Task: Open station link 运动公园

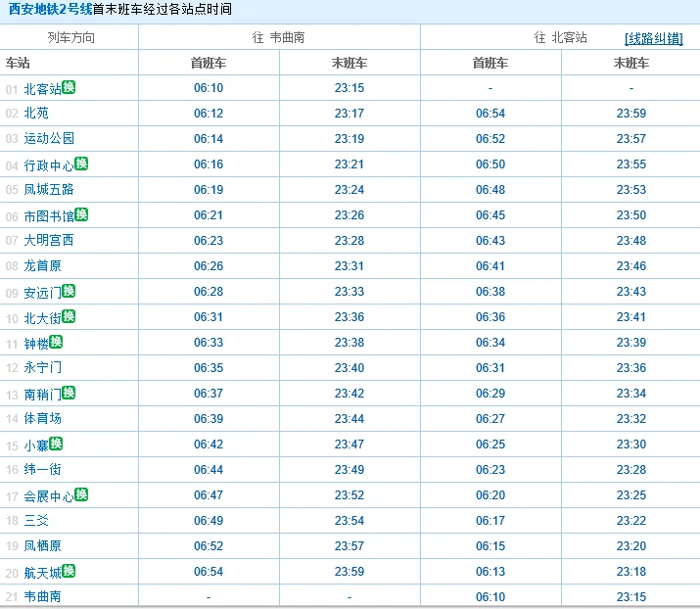Action: pos(49,138)
